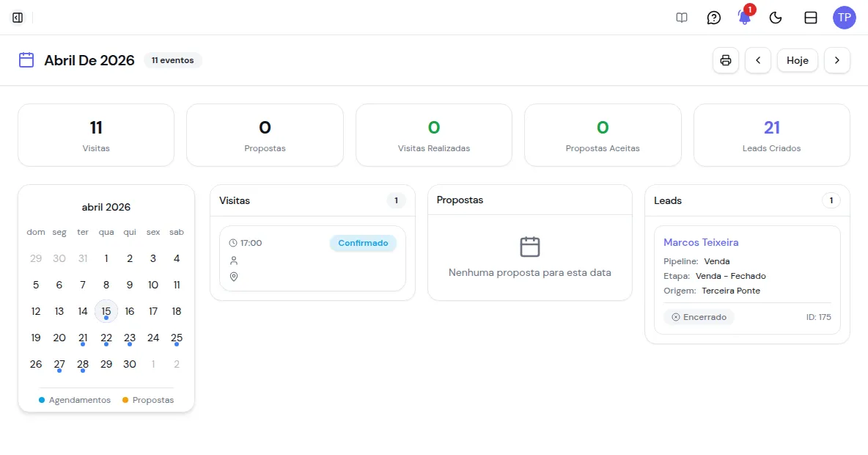Open the Leads Criados stat card

point(771,135)
